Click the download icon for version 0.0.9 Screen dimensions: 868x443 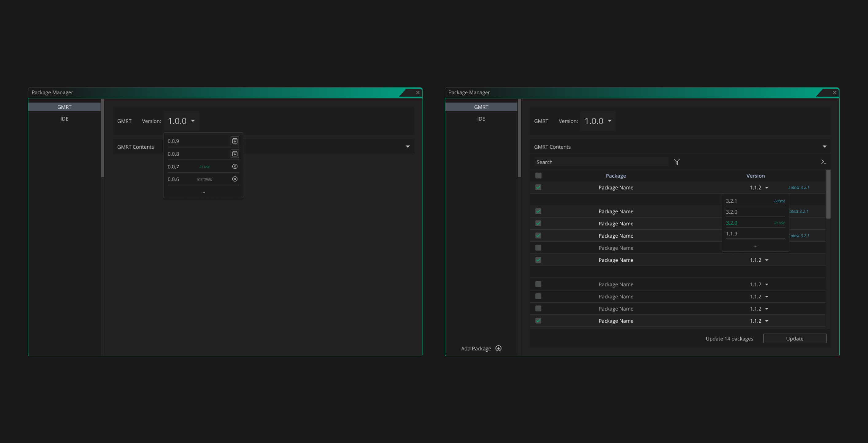[235, 141]
